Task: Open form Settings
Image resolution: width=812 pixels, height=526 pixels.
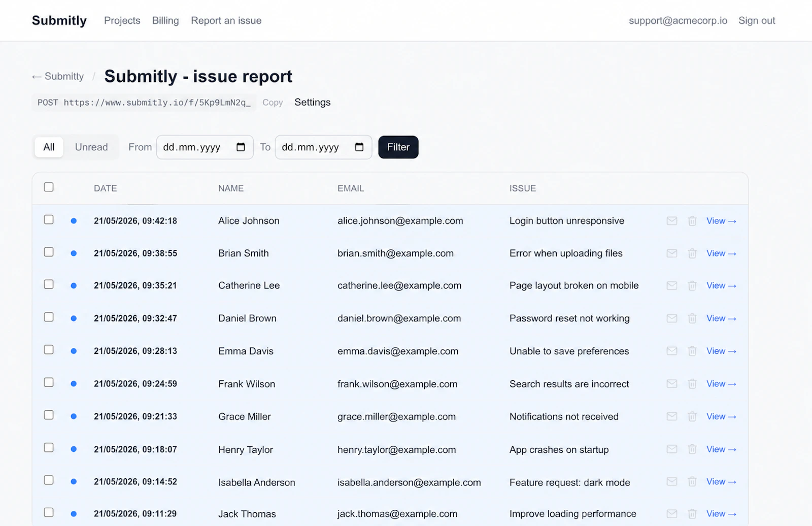Action: click(x=313, y=103)
